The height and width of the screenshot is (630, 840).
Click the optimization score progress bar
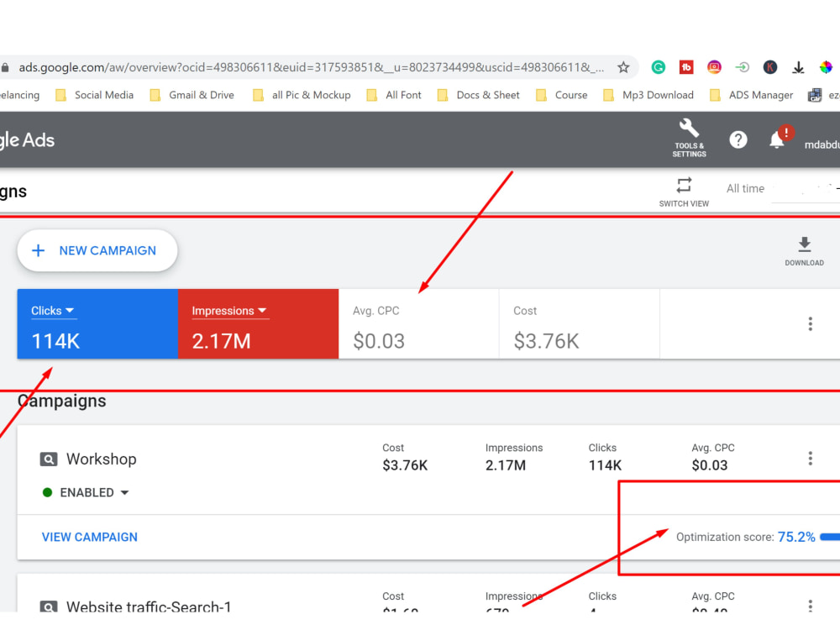[830, 536]
